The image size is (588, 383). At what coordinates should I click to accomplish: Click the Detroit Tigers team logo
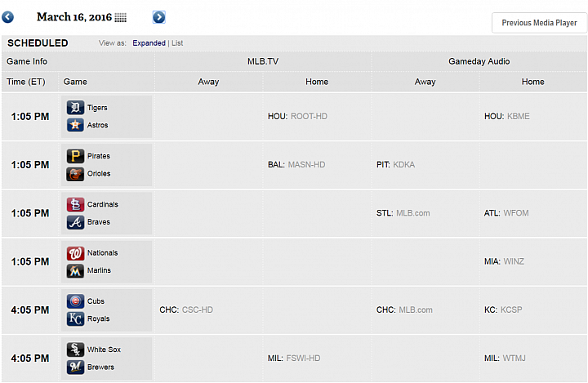pyautogui.click(x=75, y=108)
